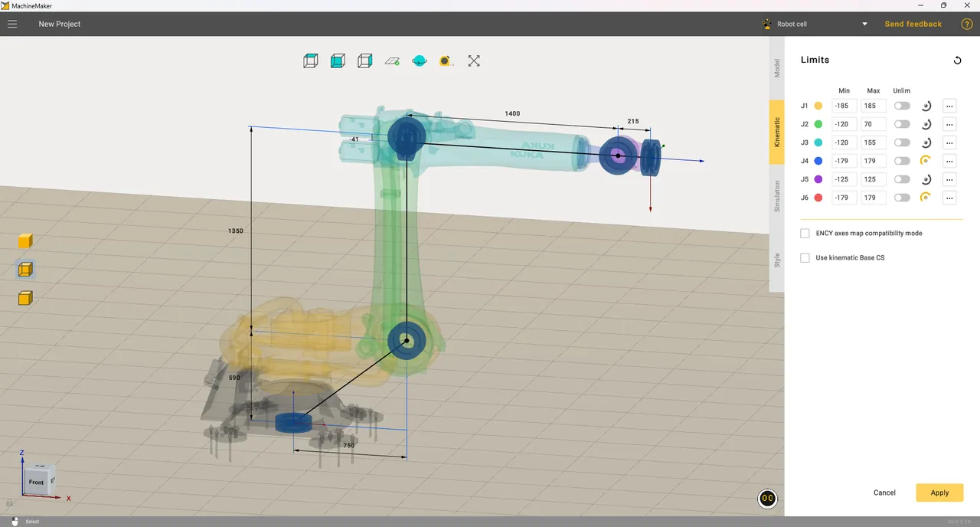
Task: Open J5 more options button
Action: [949, 179]
